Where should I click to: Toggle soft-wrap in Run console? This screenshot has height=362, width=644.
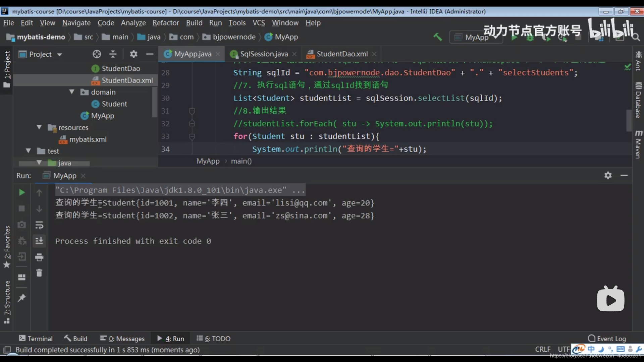coord(39,225)
